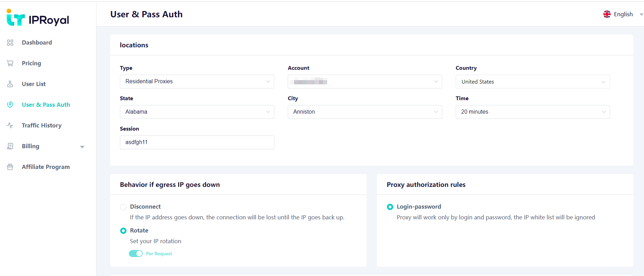644x276 pixels.
Task: Open Traffic History in the sidebar
Action: tap(41, 125)
